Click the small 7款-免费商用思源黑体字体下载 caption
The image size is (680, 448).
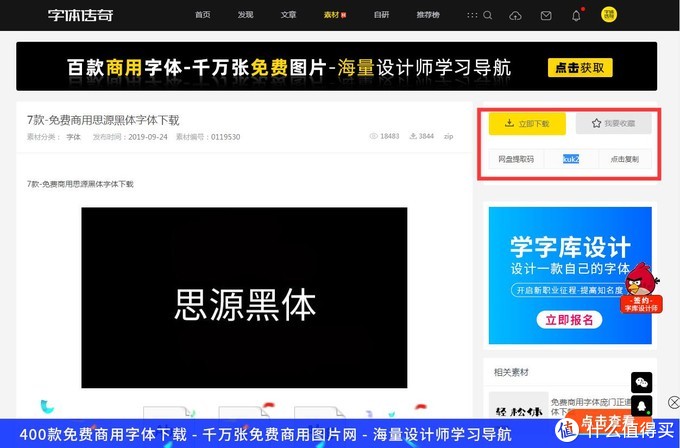pos(80,184)
